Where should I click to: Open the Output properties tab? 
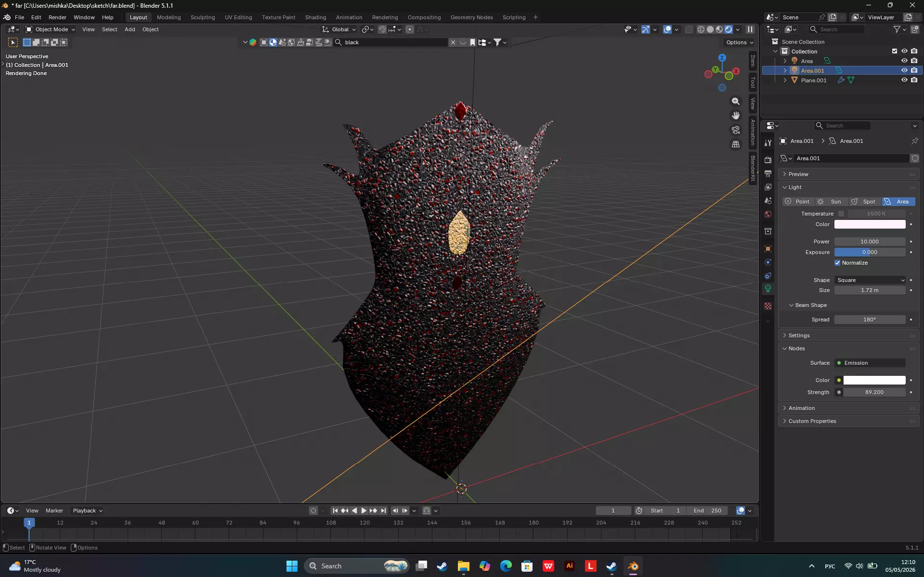[768, 173]
